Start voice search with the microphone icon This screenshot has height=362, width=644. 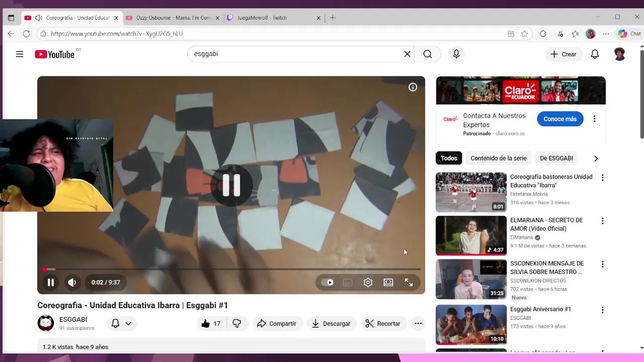coord(456,54)
